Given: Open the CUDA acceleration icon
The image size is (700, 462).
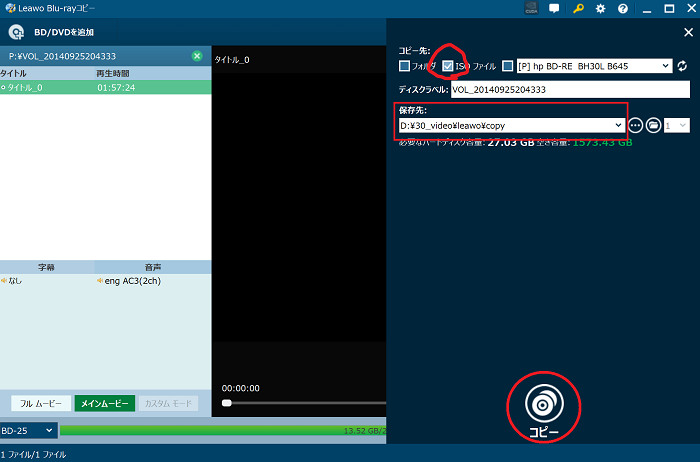Looking at the screenshot, I should (531, 8).
